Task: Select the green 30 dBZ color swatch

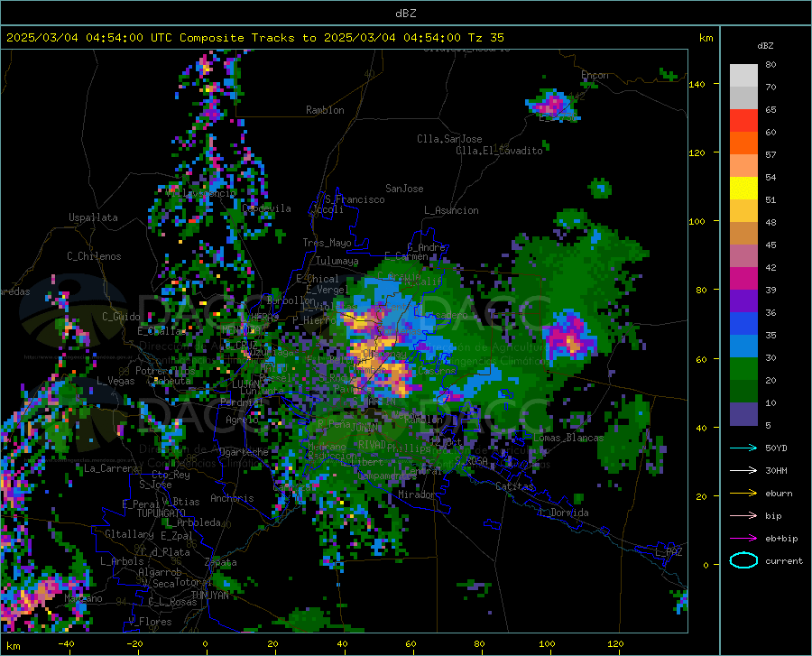Action: [x=743, y=369]
